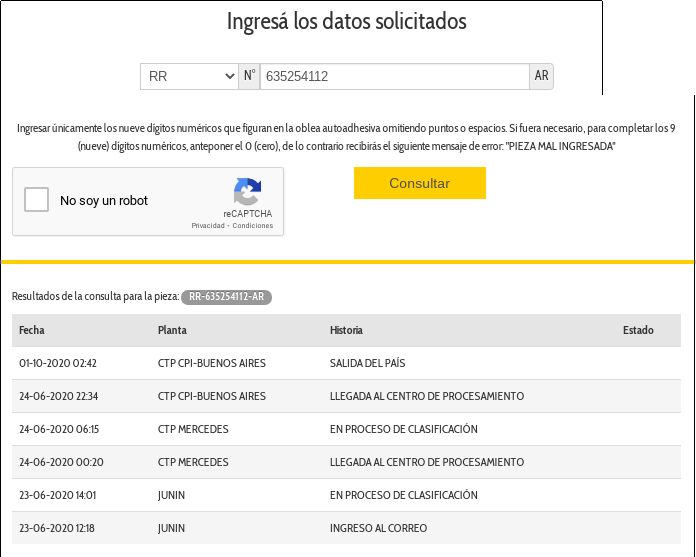
Task: Click the Planta column header
Action: 172,330
